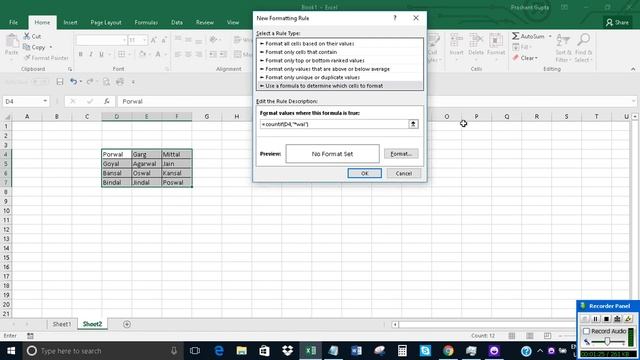
Task: Open the Font size dropdown
Action: tap(144, 40)
